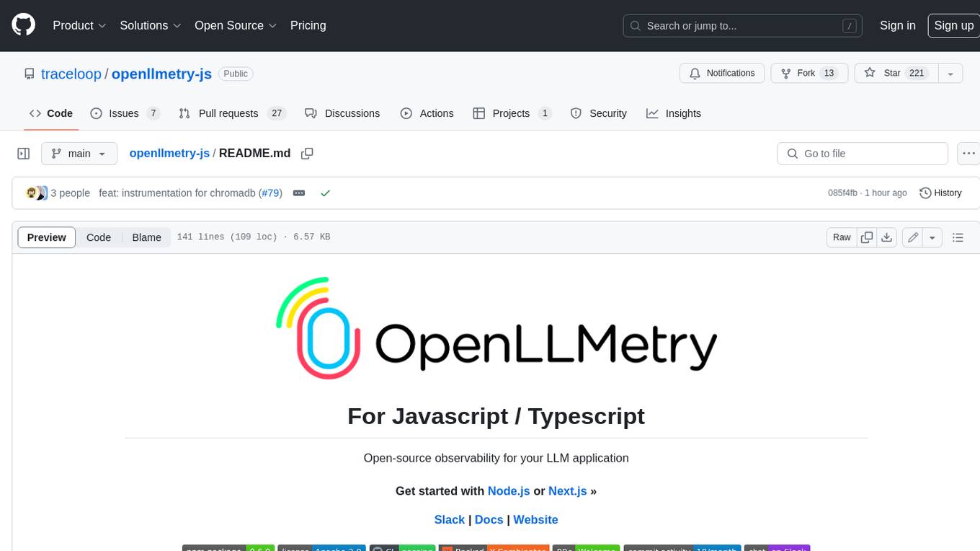
Task: Open the commit contributors avatars
Action: click(x=37, y=193)
